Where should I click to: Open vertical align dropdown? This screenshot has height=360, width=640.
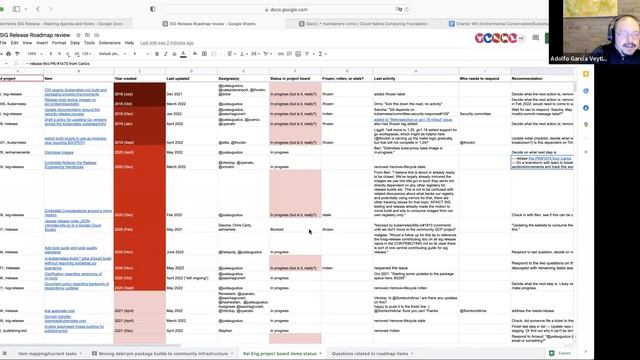[x=243, y=54]
